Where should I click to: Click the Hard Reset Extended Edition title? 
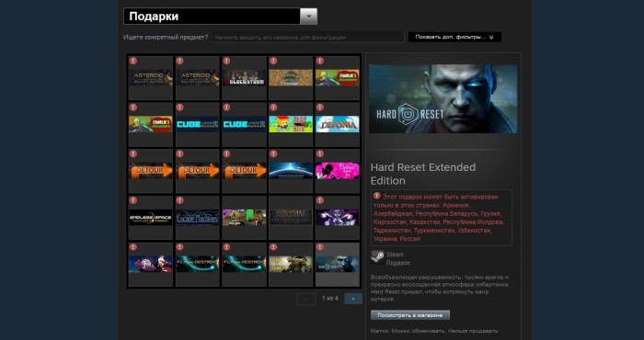(423, 174)
